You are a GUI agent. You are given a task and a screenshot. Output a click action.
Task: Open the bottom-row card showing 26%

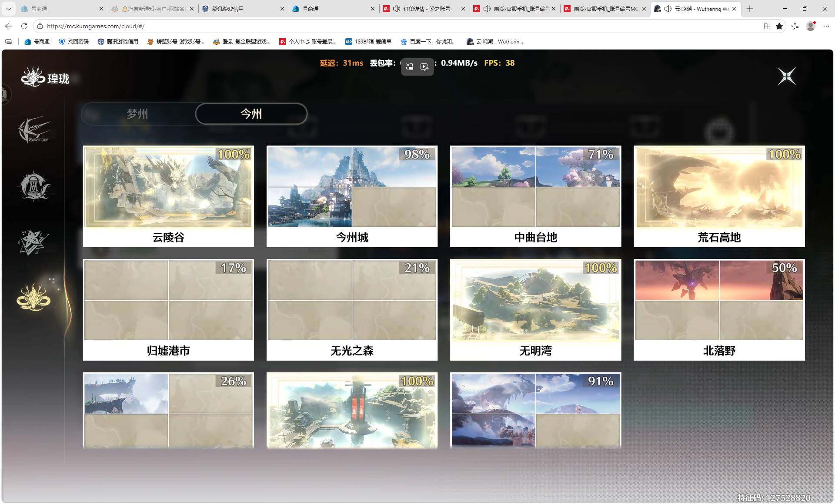pos(168,411)
